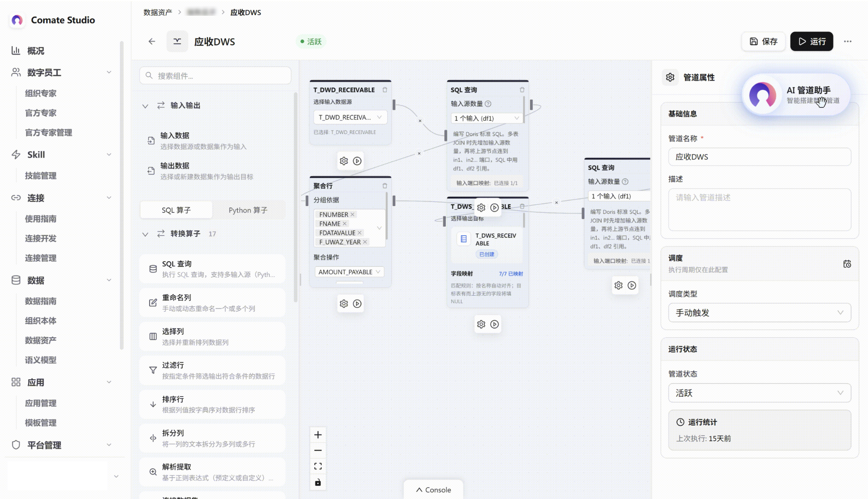Collapse the 平台管理 sidebar section
The image size is (868, 499).
pyautogui.click(x=109, y=445)
